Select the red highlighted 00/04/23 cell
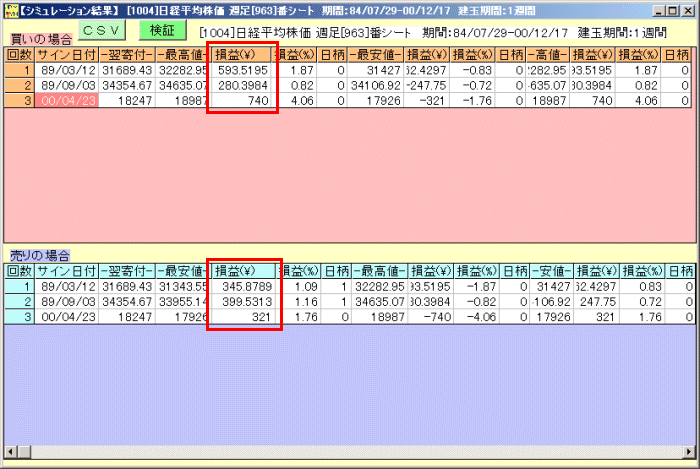Screen dimensions: 700x469 click(67, 101)
